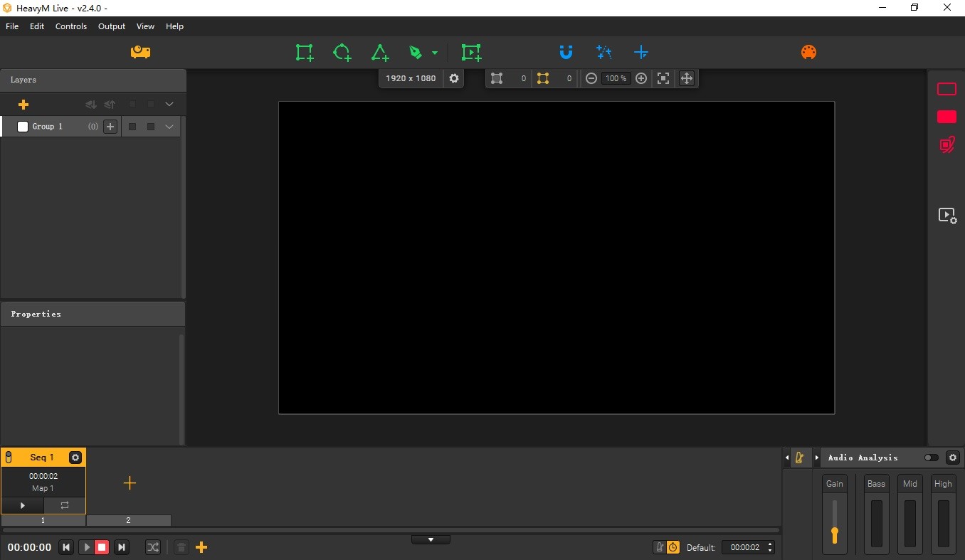Open the red transition effects icon
This screenshot has width=965, height=560.
pyautogui.click(x=946, y=145)
